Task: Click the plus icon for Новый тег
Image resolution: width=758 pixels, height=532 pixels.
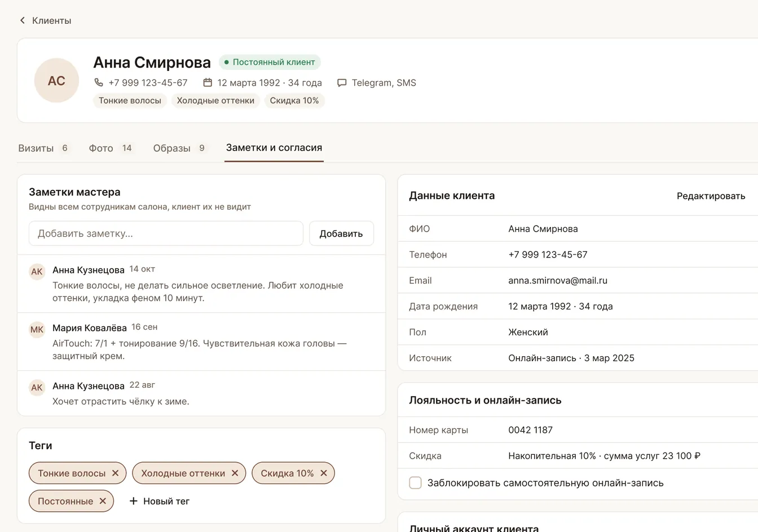Action: [x=134, y=501]
